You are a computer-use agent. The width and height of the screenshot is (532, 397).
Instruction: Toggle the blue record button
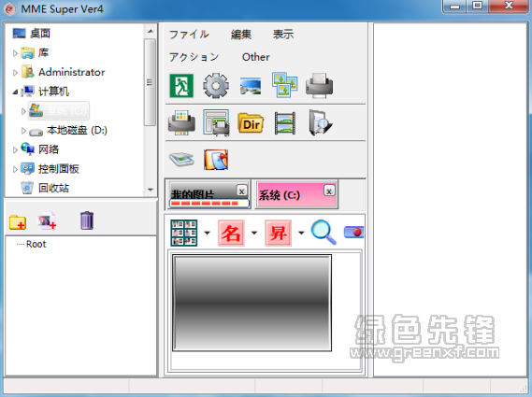[x=353, y=232]
